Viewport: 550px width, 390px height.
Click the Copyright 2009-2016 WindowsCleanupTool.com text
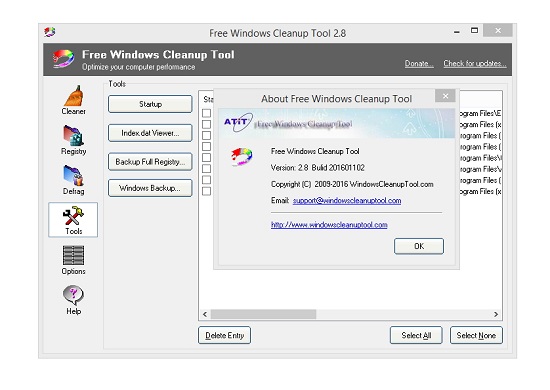352,184
